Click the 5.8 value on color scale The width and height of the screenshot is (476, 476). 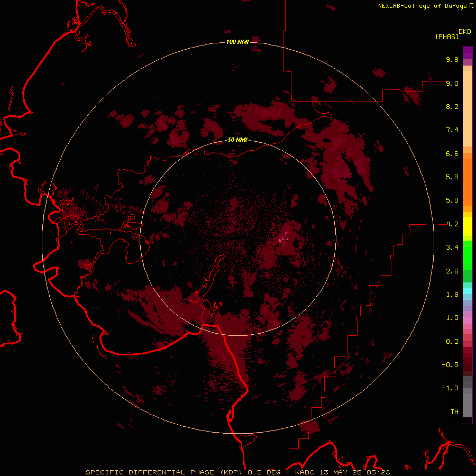tap(452, 177)
